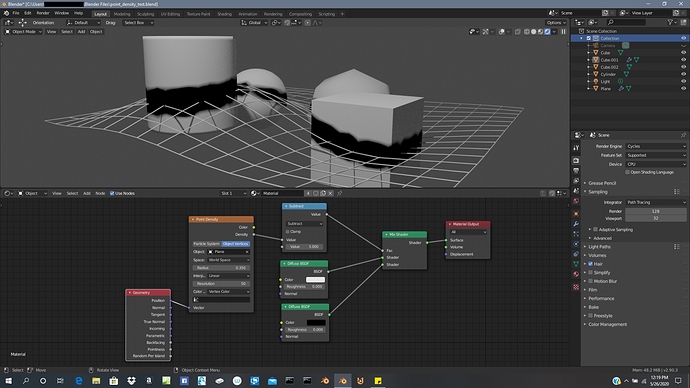The height and width of the screenshot is (388, 690).
Task: Open the Device dropdown
Action: point(656,164)
